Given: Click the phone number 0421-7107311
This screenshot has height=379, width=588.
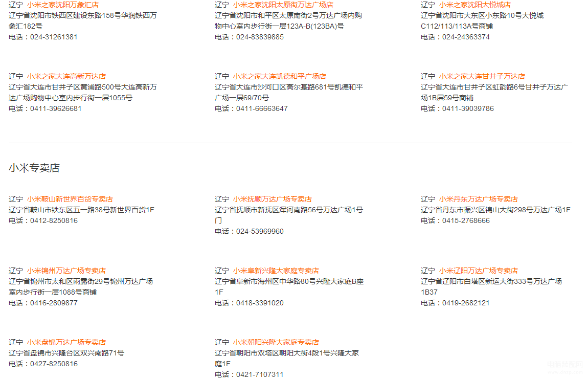Looking at the screenshot, I should (x=260, y=375).
